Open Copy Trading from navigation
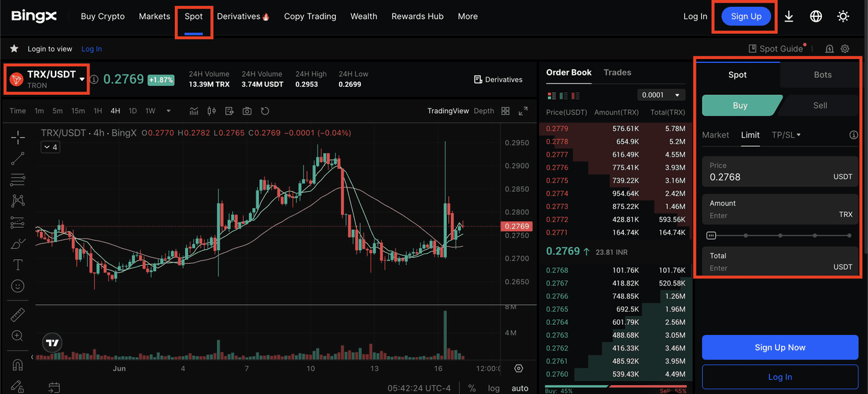868x394 pixels. point(310,16)
